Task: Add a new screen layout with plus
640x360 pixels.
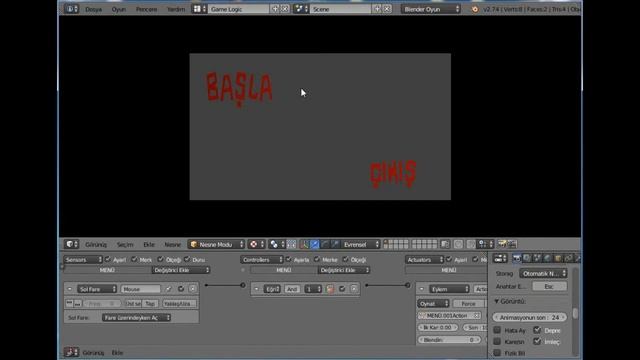Action: 275,9
